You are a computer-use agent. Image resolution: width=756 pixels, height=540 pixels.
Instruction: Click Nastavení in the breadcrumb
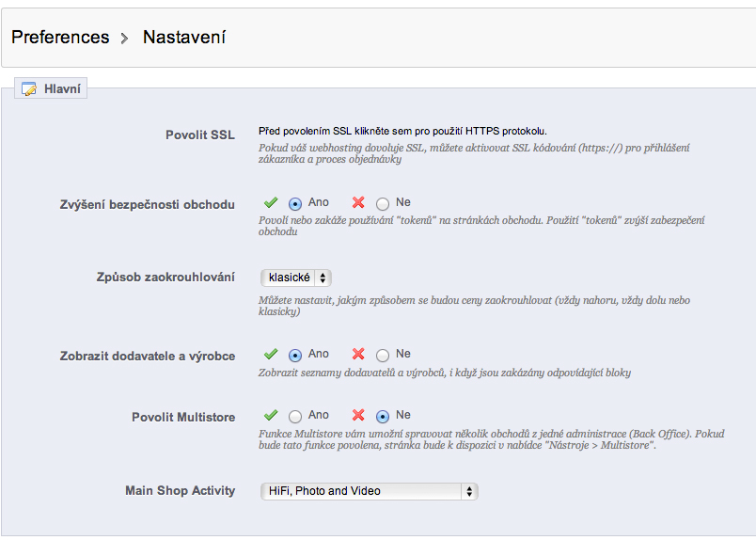tap(183, 38)
